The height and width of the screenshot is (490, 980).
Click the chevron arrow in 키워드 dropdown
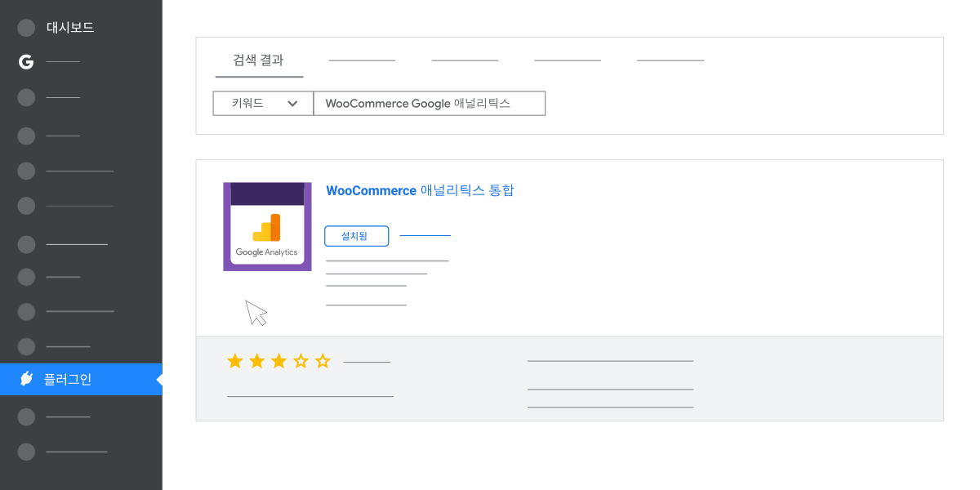click(x=292, y=104)
